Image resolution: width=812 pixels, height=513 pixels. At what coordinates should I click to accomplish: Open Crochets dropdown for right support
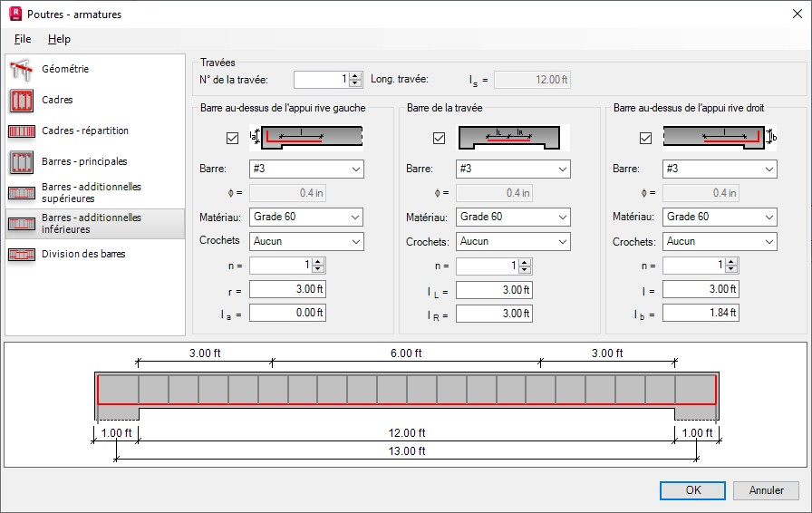[720, 241]
